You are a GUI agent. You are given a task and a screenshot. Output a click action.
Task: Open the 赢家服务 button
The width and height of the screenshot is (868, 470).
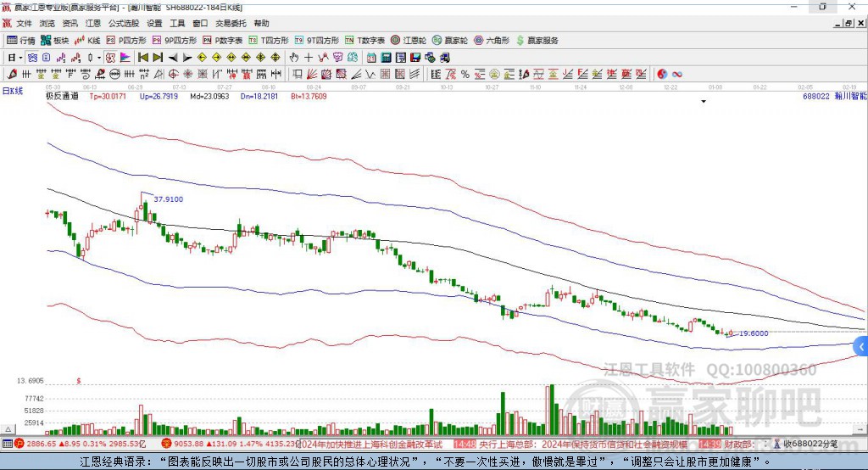(x=537, y=41)
